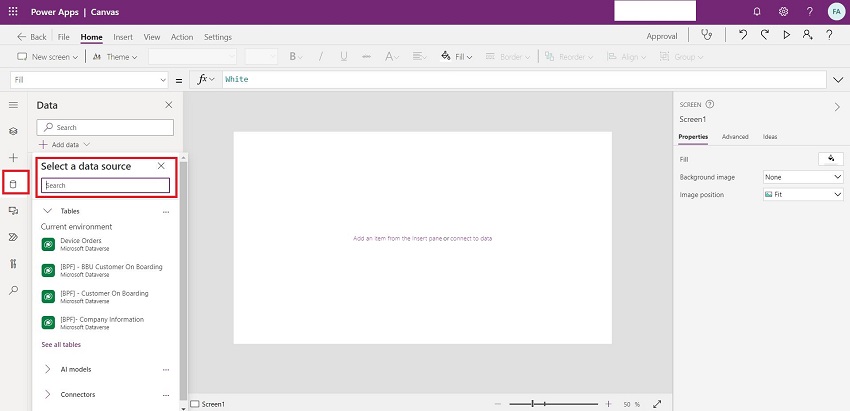Viewport: 850px width, 411px height.
Task: Click the help question mark in purple header
Action: 809,12
